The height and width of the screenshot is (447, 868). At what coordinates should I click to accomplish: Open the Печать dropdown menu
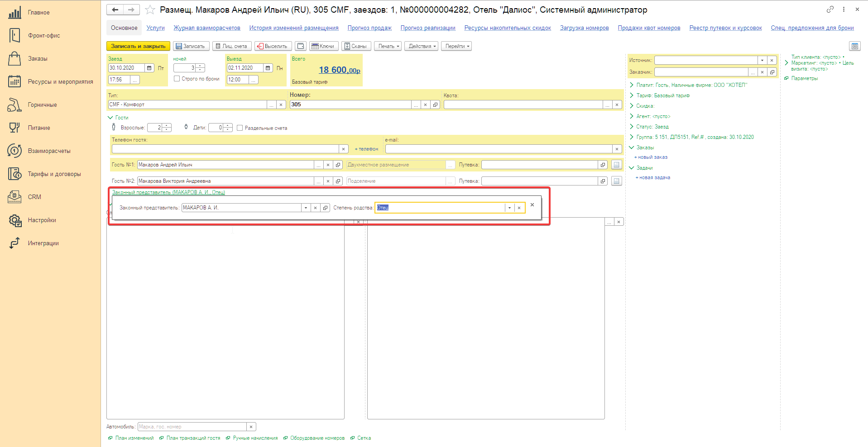pos(388,46)
